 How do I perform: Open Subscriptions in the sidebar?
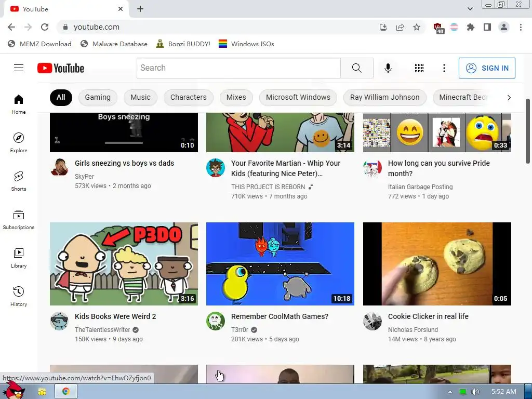(x=19, y=220)
